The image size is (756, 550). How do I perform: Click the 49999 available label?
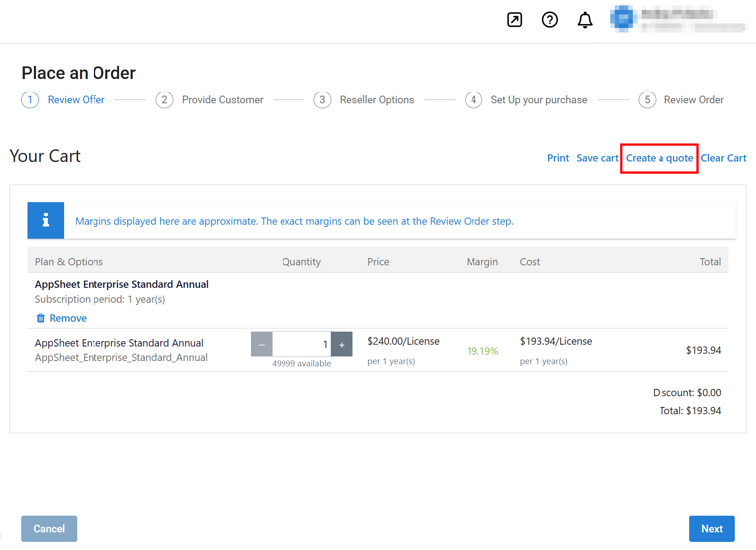301,363
